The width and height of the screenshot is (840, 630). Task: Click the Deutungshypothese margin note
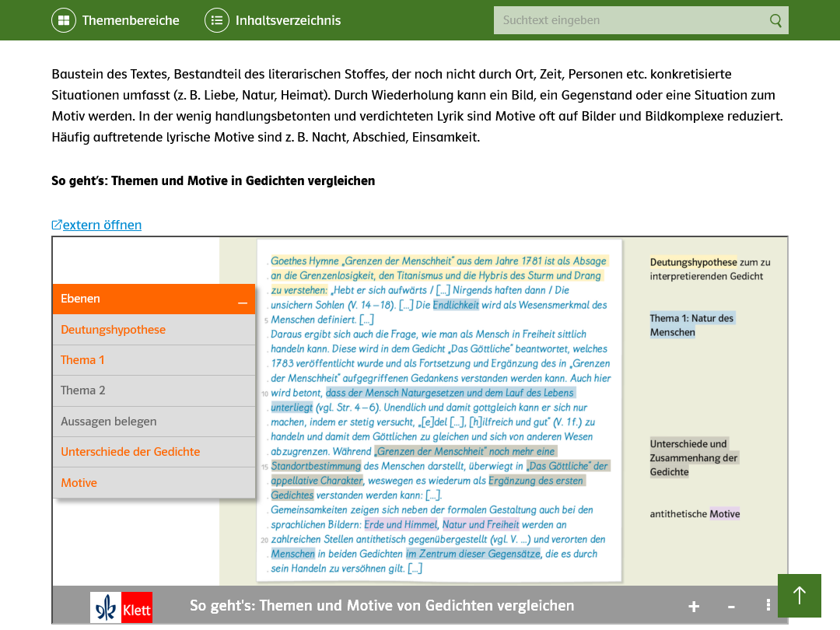point(710,269)
